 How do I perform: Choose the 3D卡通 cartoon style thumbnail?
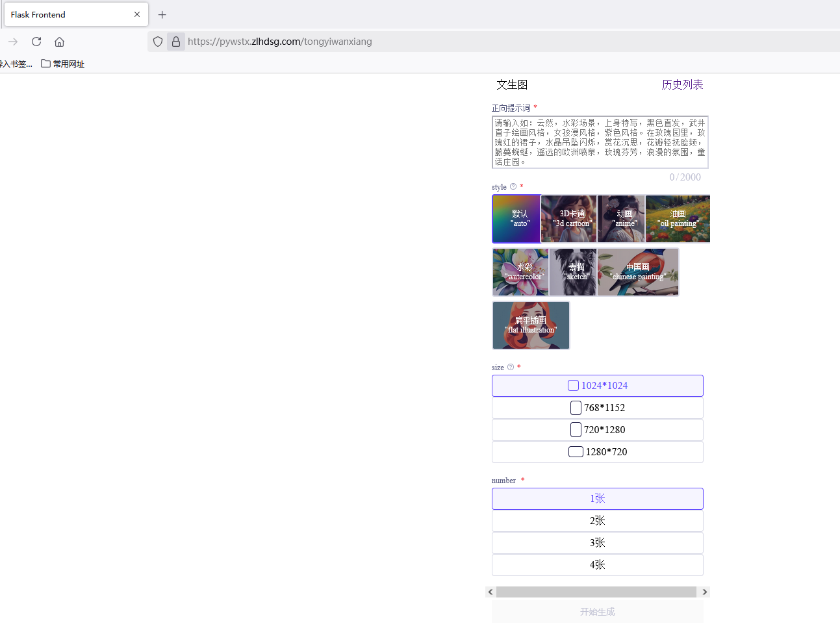pyautogui.click(x=569, y=219)
